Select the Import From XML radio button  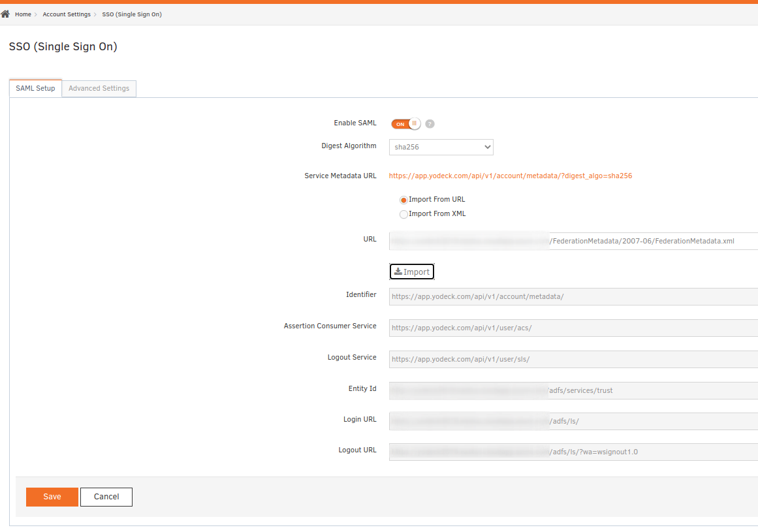(x=403, y=214)
